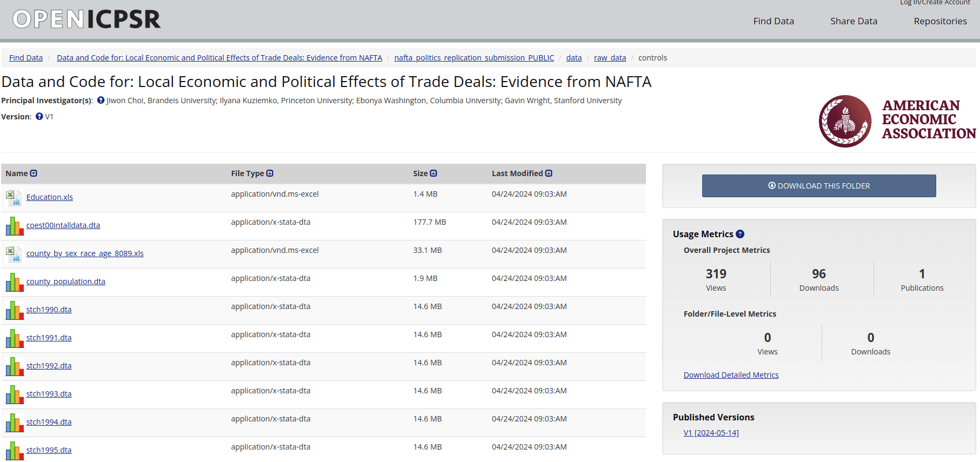
Task: Open stch1991.dta file
Action: click(49, 338)
